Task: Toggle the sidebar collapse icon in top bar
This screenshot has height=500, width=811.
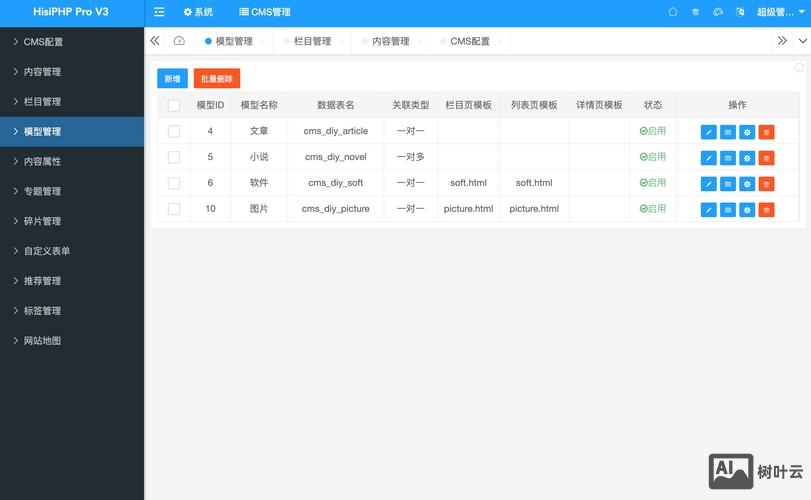Action: [159, 12]
